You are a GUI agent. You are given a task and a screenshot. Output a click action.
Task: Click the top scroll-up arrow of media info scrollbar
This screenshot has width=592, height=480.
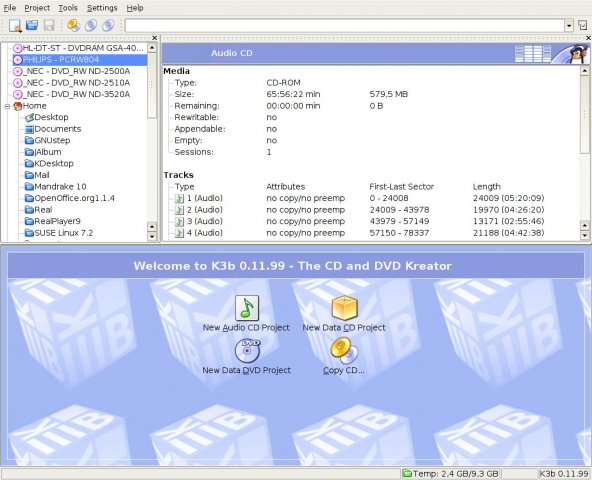[585, 71]
